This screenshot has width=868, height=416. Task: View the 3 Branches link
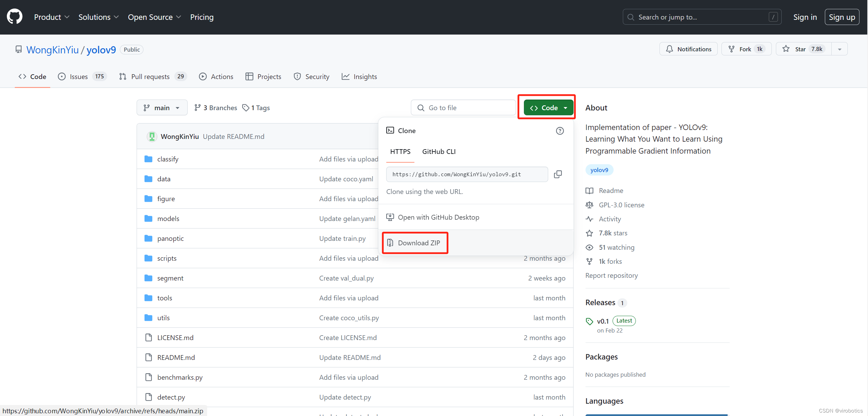pyautogui.click(x=216, y=108)
